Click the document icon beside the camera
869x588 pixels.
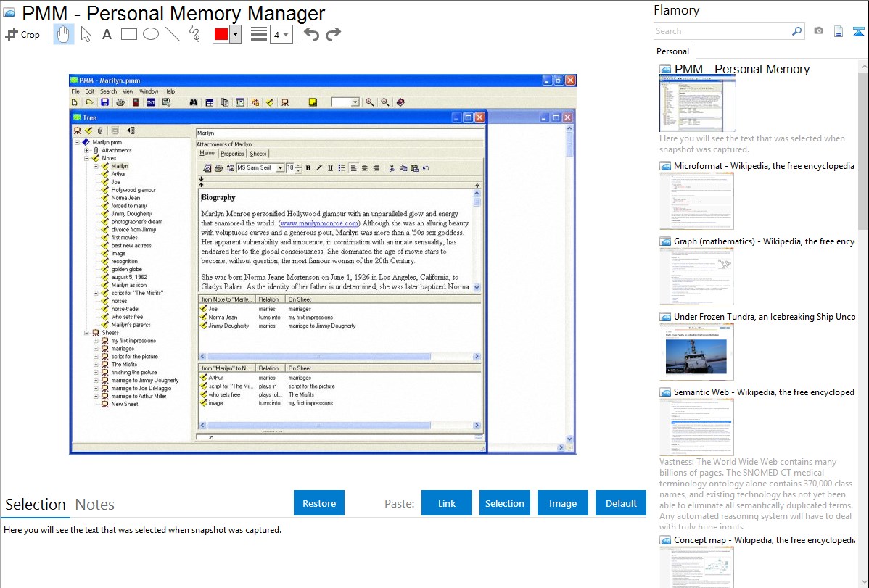(838, 31)
